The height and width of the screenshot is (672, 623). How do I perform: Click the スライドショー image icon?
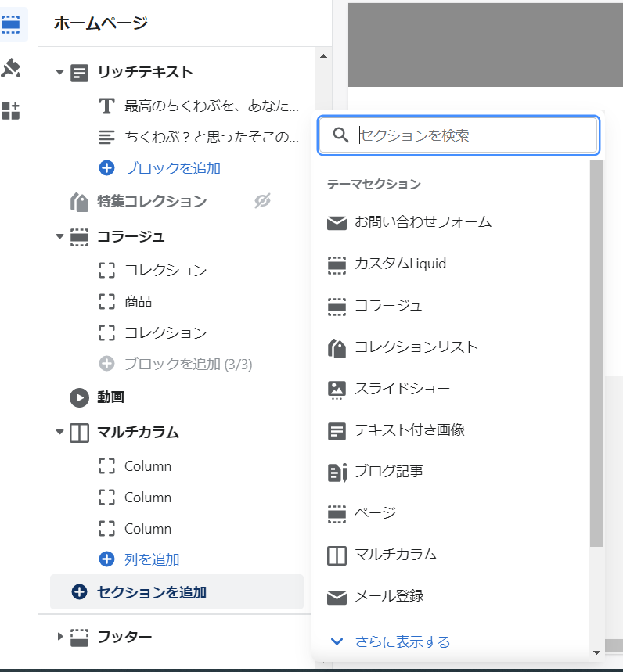click(x=337, y=390)
